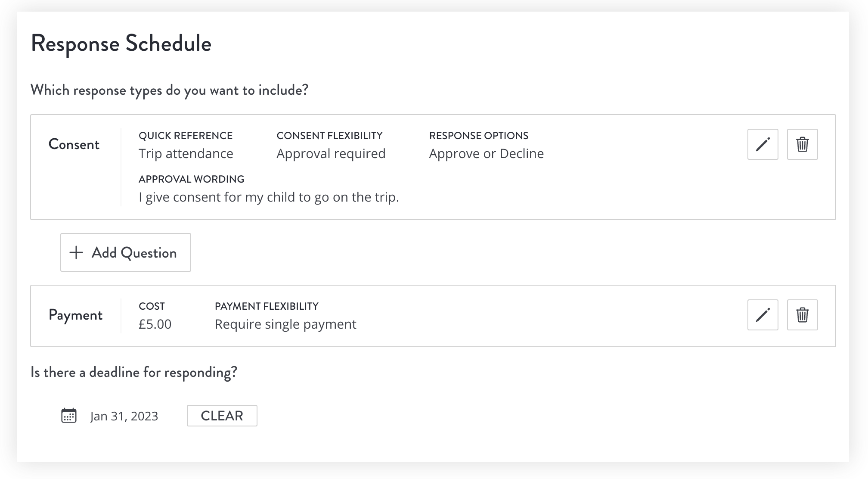
Task: Click the Trip attendance quick reference
Action: tap(186, 154)
